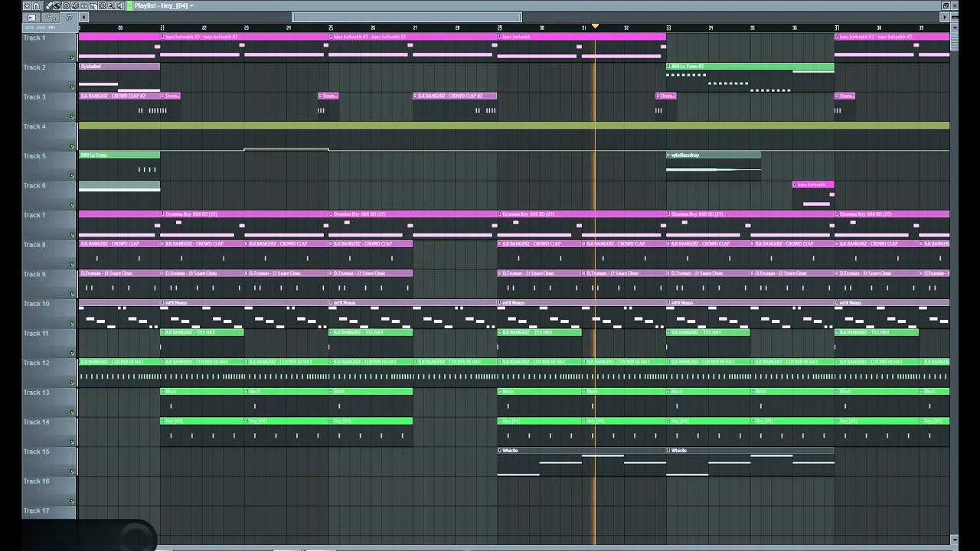Select the NOTE mode label
980x551 pixels.
coord(30,28)
